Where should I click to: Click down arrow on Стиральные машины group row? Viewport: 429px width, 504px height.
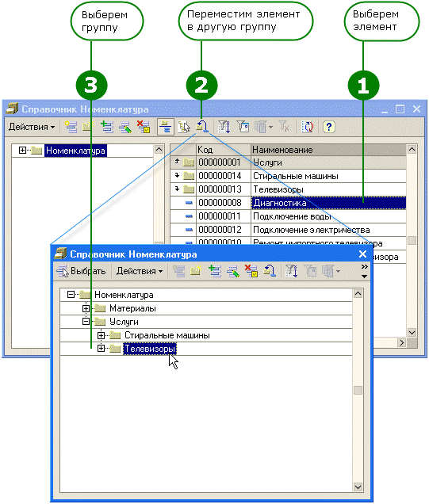(177, 175)
